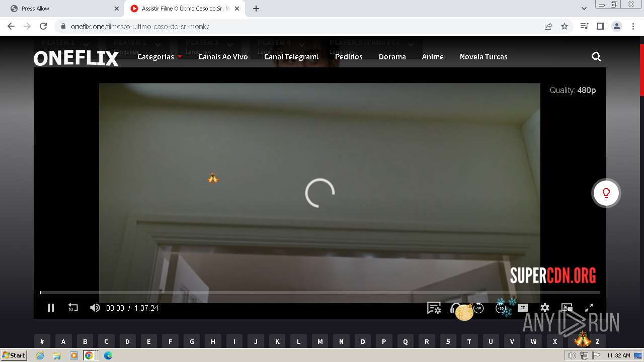Open the site search magnifier icon
Viewport: 644px width, 362px height.
pyautogui.click(x=596, y=57)
